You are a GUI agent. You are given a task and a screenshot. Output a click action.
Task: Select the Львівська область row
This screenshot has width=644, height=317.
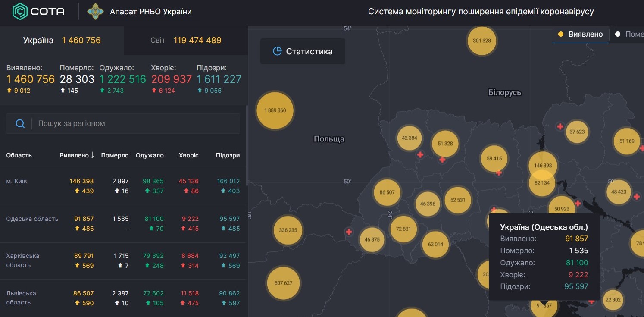point(123,298)
